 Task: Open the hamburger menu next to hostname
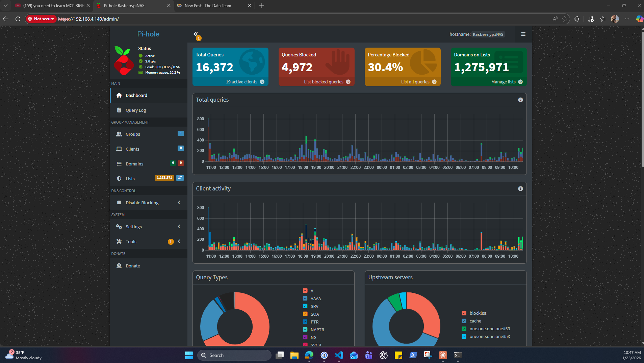coord(523,34)
